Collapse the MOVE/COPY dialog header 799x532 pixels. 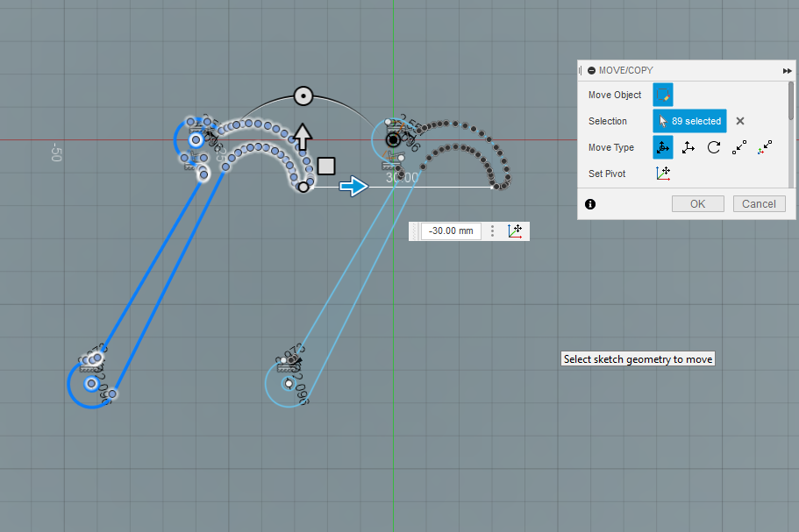[x=592, y=71]
